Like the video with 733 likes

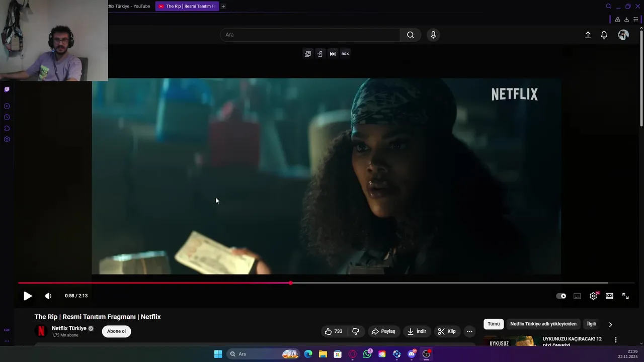[334, 331]
